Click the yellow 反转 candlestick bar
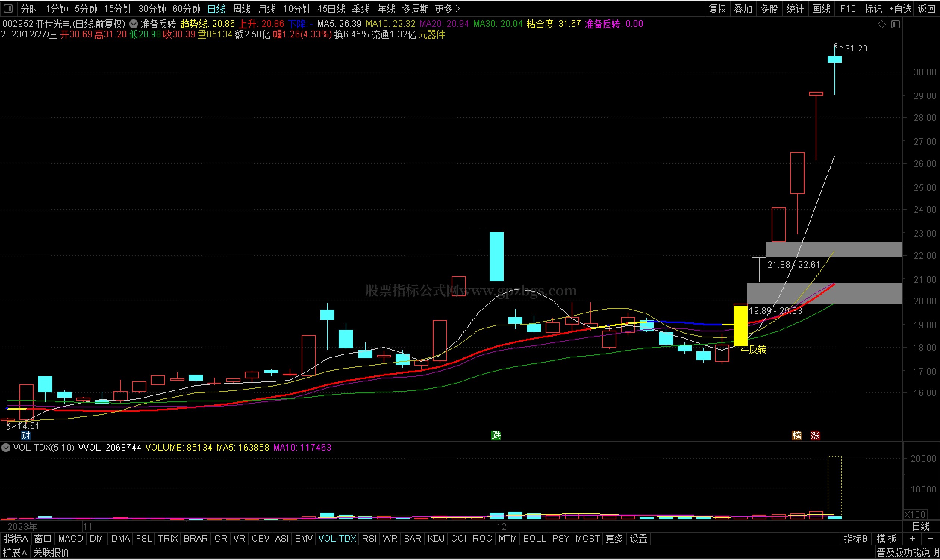Viewport: 940px width, 560px height. click(740, 326)
